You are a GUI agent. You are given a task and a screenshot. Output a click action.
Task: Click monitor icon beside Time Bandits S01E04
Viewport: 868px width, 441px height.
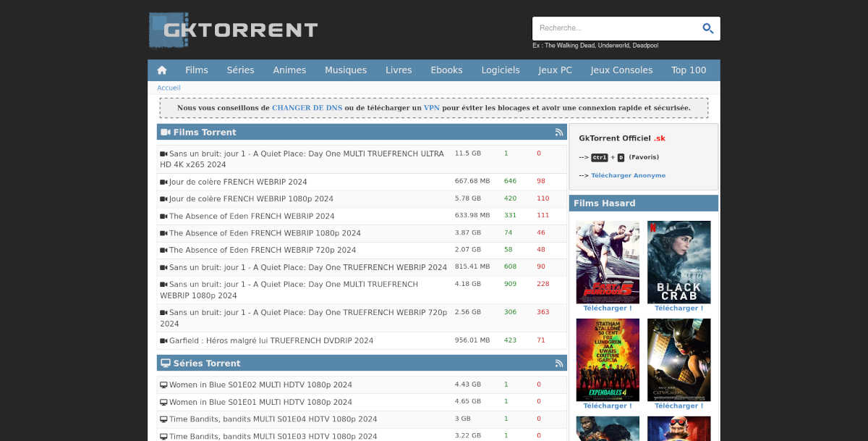tap(163, 419)
